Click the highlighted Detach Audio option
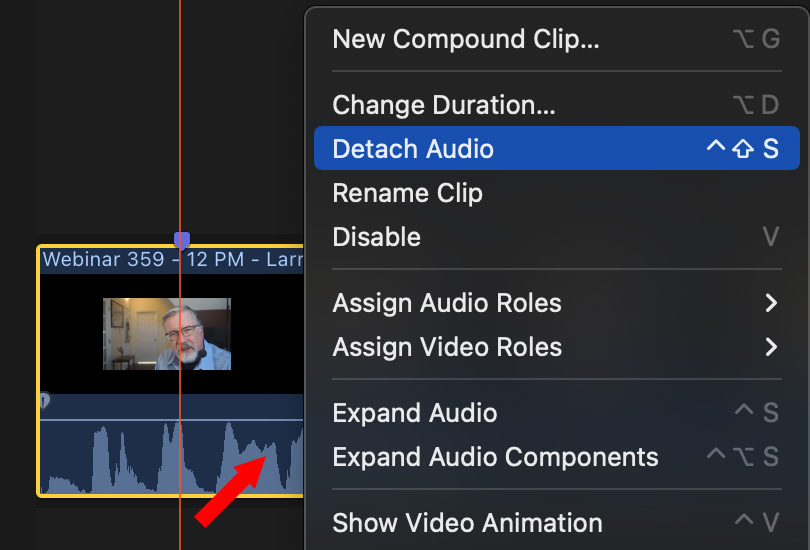Viewport: 810px width, 550px height. pyautogui.click(x=413, y=149)
